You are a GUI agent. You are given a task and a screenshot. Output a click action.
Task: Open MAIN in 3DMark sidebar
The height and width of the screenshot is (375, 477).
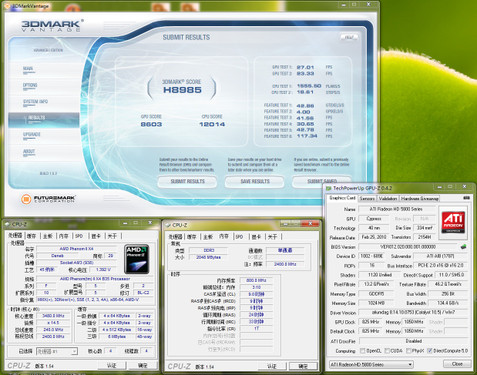pos(28,69)
